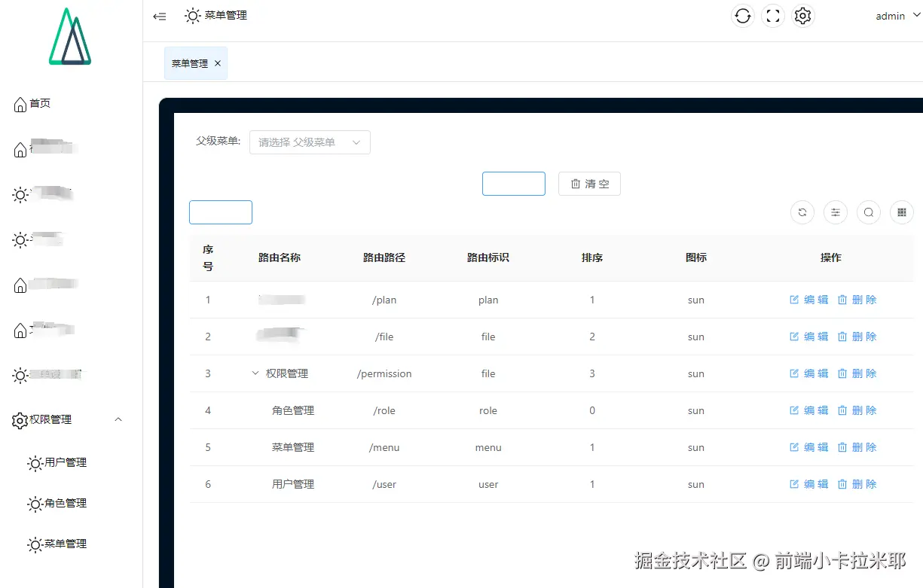Click the 路由名称 column header
This screenshot has height=588, width=923.
[280, 257]
